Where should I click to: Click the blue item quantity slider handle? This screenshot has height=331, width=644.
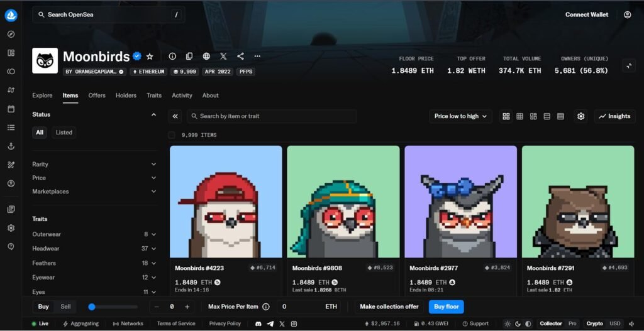pyautogui.click(x=92, y=307)
